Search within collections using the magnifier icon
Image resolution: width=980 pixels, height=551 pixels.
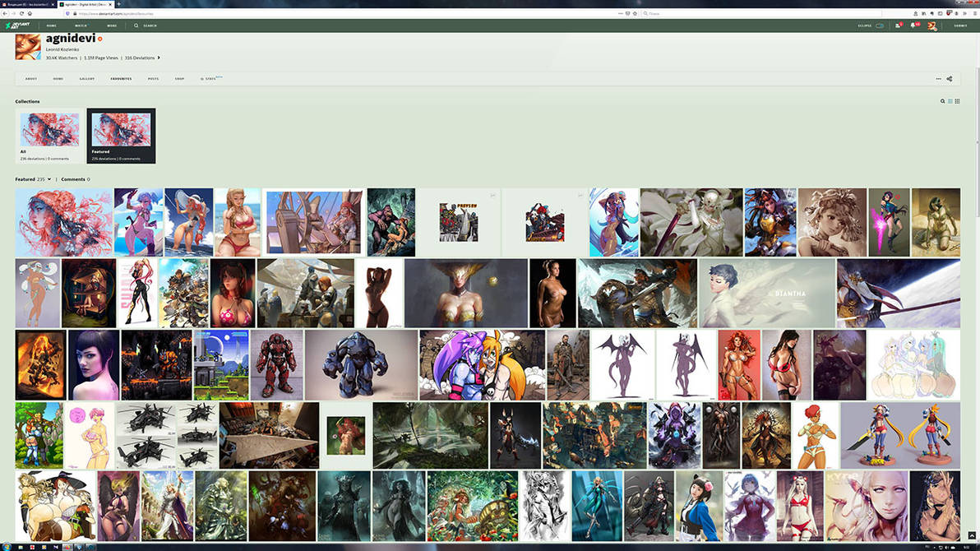coord(942,101)
